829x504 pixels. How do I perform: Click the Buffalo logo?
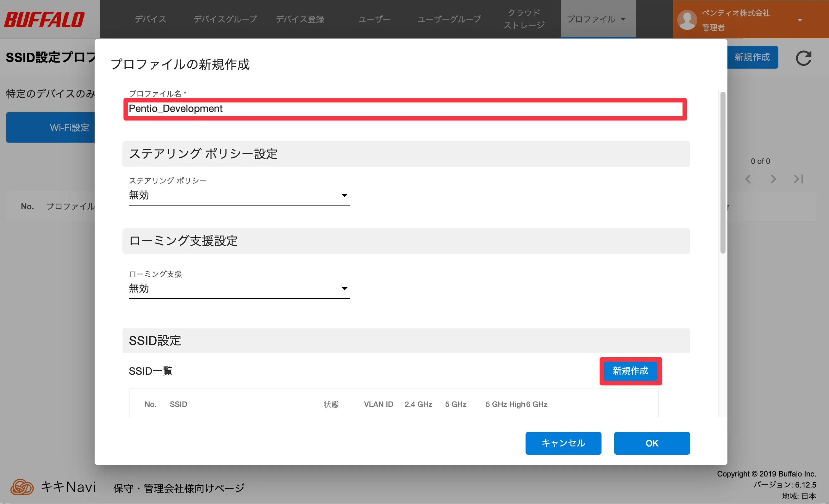click(x=44, y=19)
